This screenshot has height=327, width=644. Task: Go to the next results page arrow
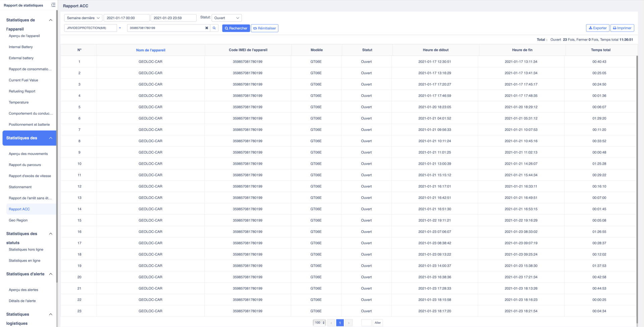point(349,323)
